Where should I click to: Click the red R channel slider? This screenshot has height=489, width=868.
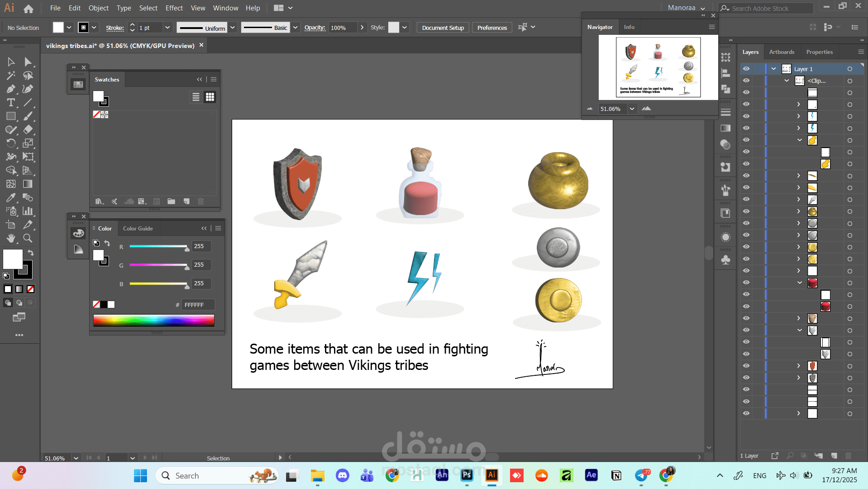pyautogui.click(x=158, y=246)
